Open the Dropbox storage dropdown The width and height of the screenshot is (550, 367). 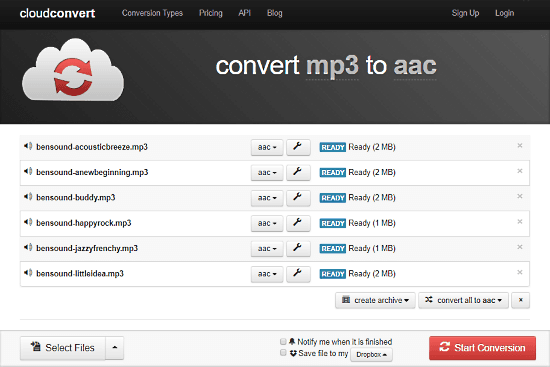click(x=371, y=355)
